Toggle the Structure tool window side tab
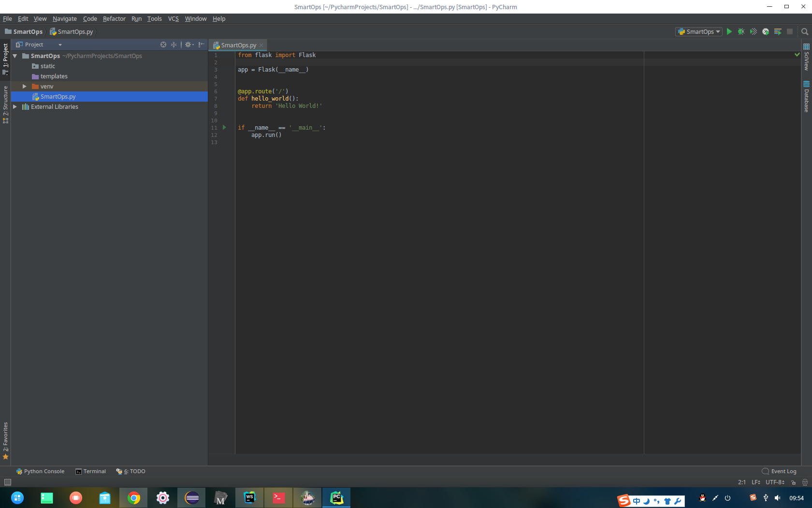 5,104
